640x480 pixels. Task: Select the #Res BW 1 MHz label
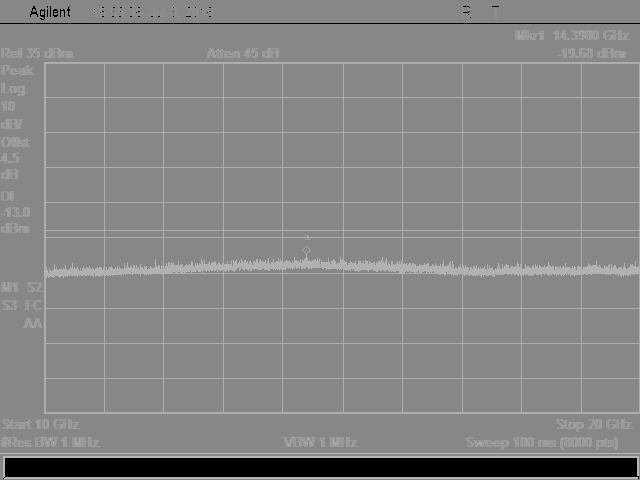click(x=50, y=442)
